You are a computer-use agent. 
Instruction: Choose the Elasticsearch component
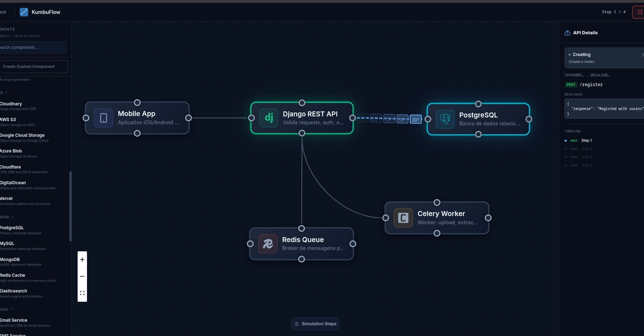pos(34,293)
